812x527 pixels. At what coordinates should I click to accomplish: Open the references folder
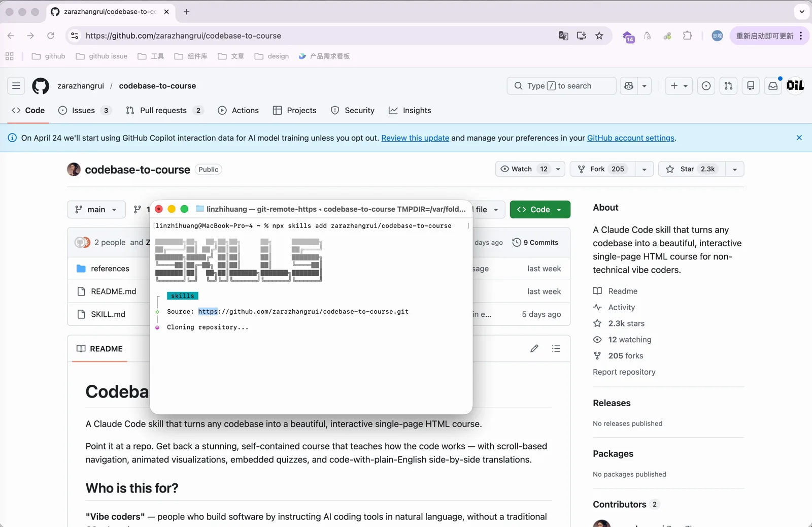tap(110, 269)
